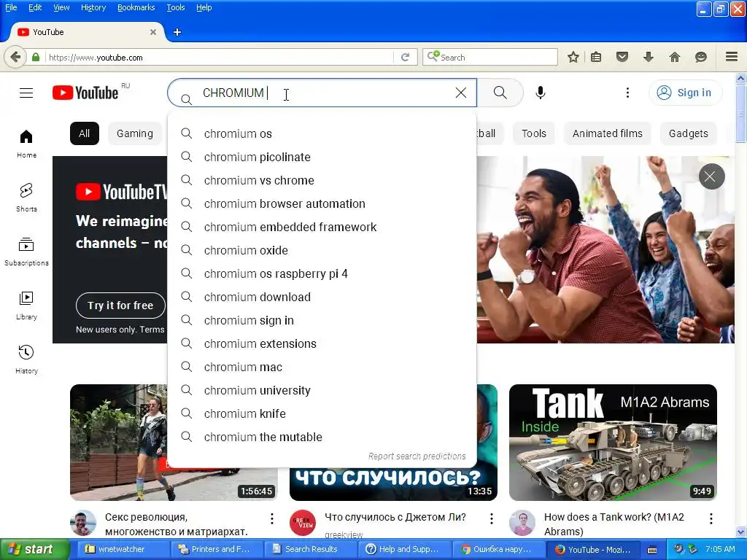Open the Help menu

[x=204, y=7]
